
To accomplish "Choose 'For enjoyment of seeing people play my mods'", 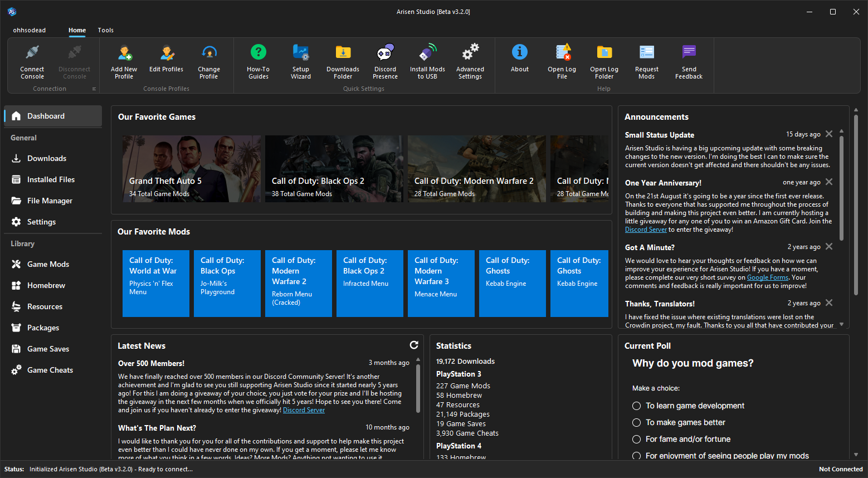I will (x=720, y=456).
